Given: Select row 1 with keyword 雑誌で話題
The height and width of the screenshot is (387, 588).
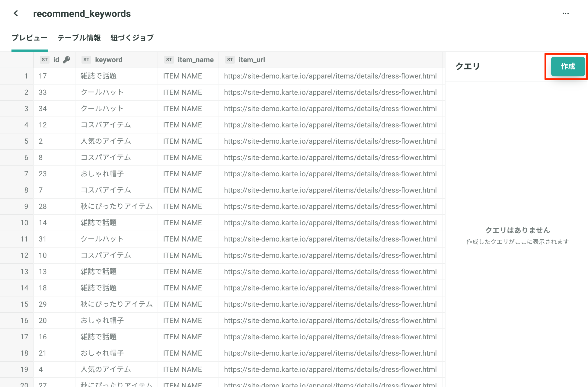Looking at the screenshot, I should 221,76.
